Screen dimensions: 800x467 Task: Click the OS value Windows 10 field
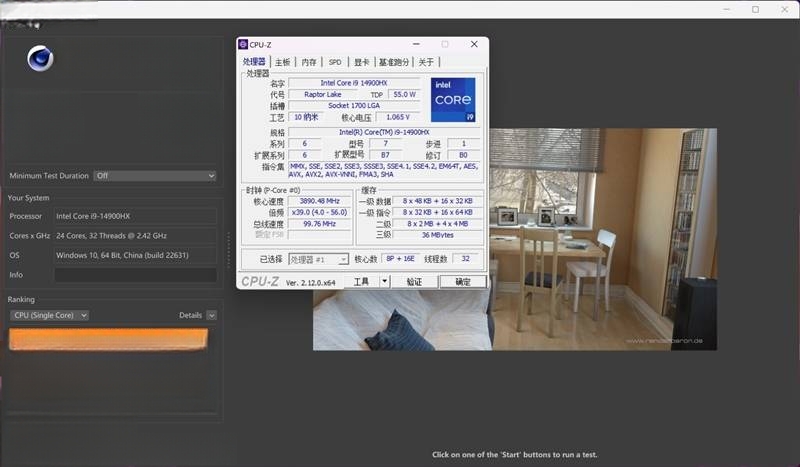tap(136, 255)
